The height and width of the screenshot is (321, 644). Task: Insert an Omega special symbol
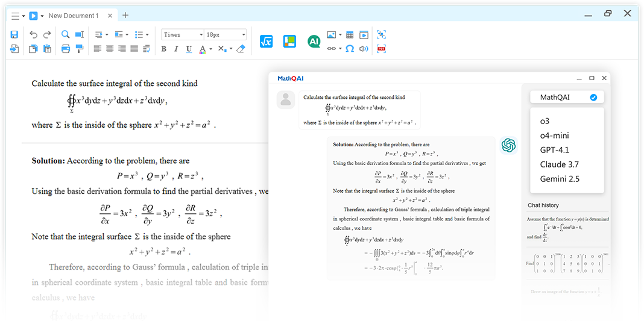point(350,49)
